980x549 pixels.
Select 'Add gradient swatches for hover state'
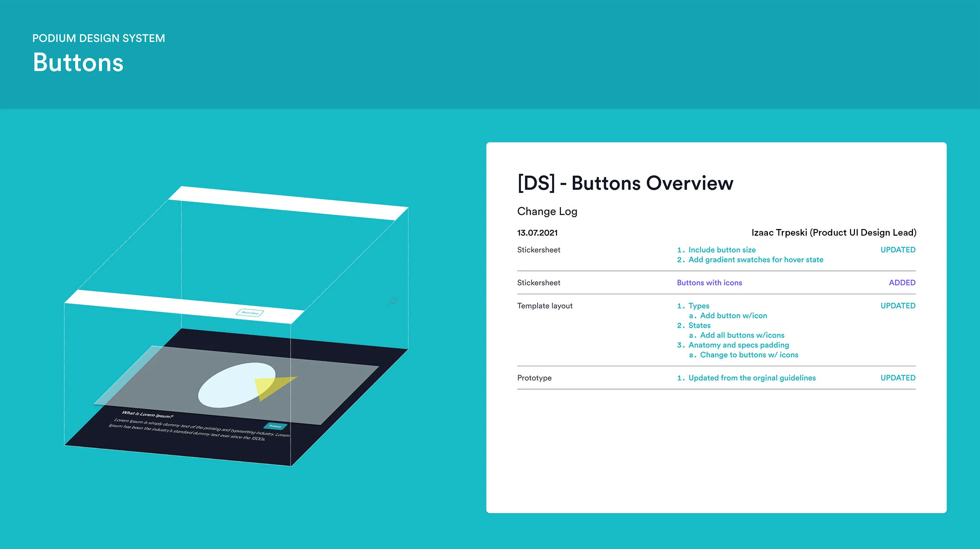coord(756,260)
